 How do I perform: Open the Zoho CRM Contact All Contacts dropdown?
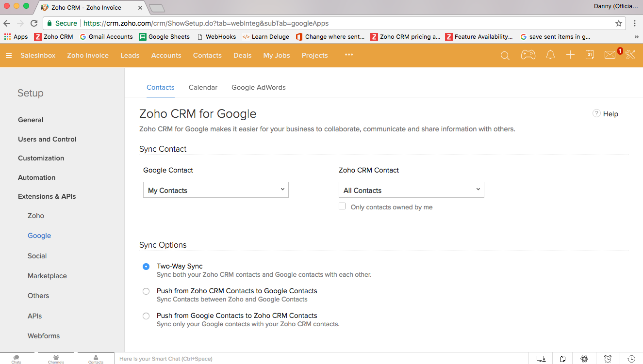[412, 190]
